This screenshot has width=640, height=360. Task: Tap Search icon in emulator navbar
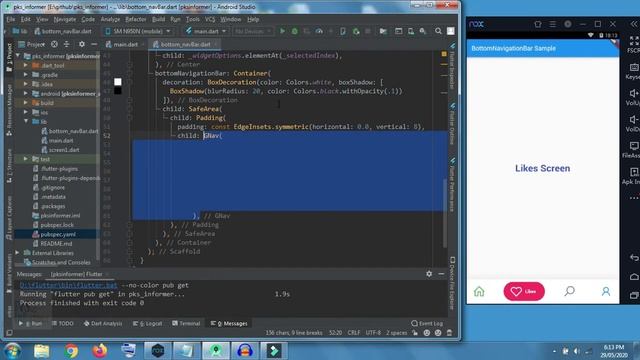(569, 291)
